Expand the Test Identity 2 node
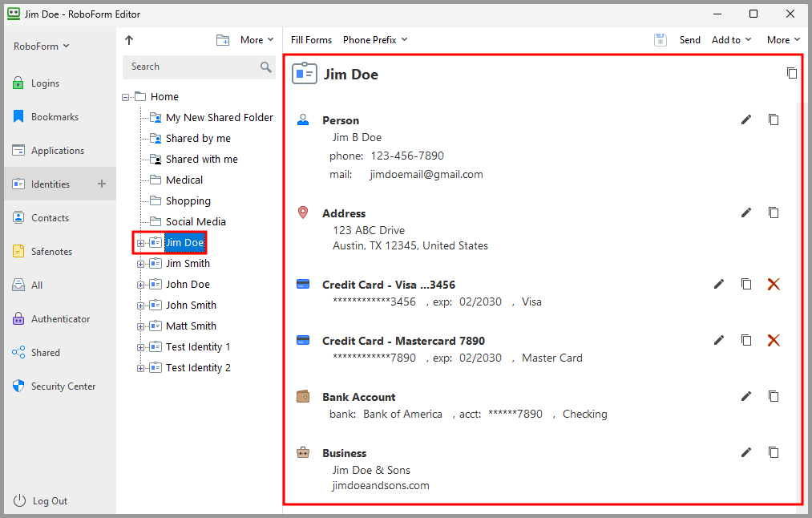This screenshot has height=518, width=812. pos(140,368)
